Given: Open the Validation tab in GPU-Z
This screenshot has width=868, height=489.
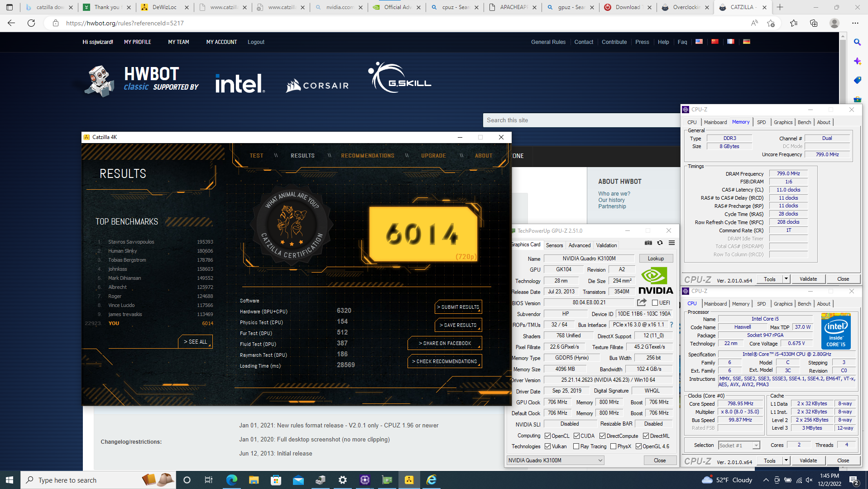Looking at the screenshot, I should [606, 245].
